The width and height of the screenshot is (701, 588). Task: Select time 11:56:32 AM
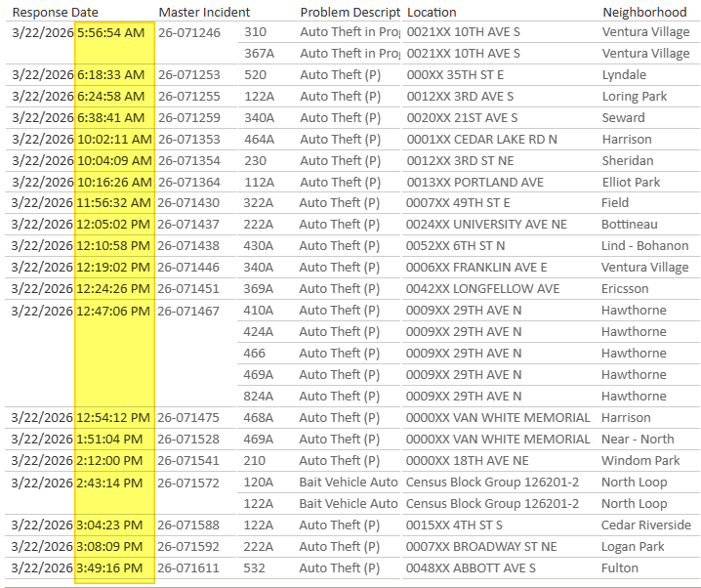point(113,202)
